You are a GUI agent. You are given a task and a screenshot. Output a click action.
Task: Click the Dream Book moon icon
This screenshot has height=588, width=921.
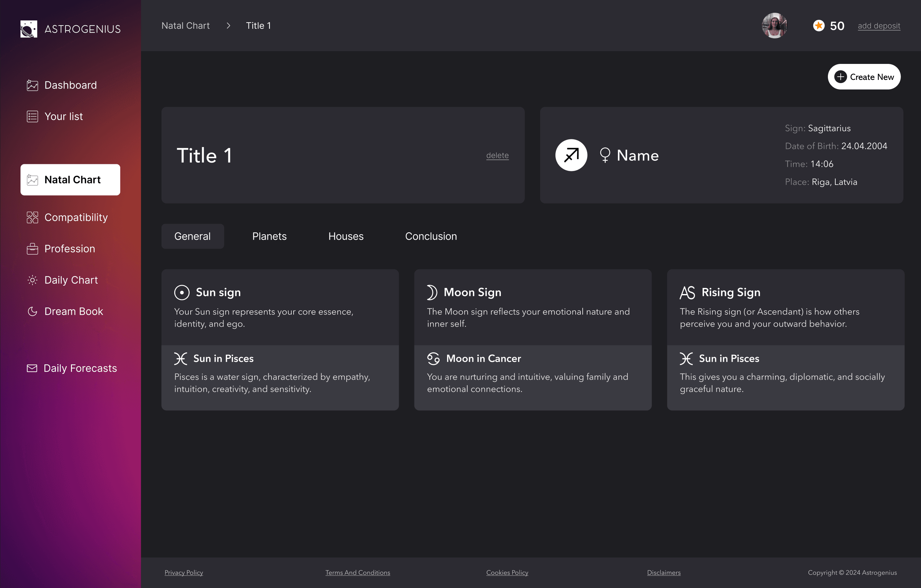(33, 312)
